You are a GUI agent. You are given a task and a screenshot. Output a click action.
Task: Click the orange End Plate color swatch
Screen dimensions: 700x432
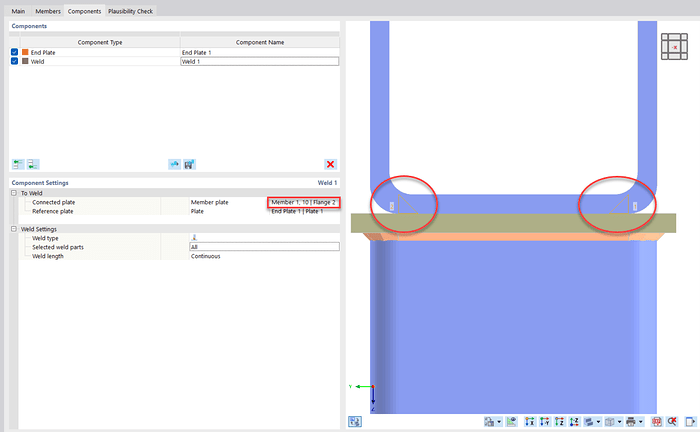pos(25,51)
